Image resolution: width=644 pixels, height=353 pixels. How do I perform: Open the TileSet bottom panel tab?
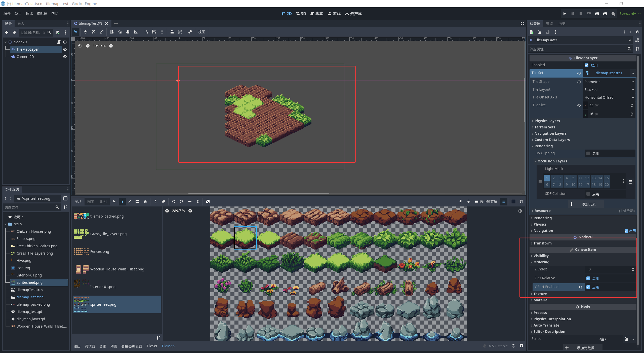coord(152,346)
